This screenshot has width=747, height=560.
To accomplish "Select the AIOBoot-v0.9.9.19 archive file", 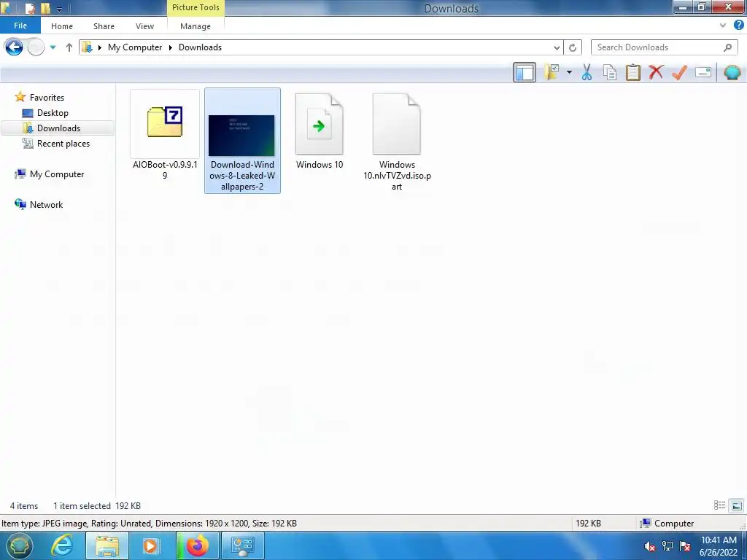I will click(165, 135).
